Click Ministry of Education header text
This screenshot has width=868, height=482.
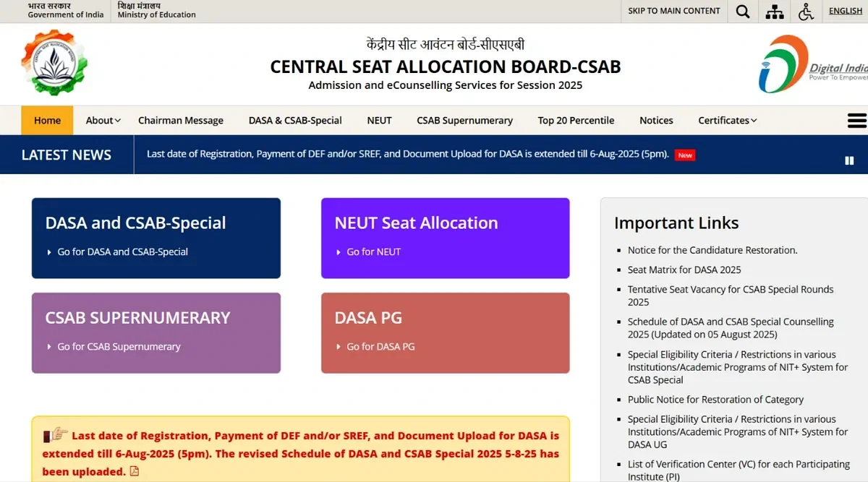pyautogui.click(x=156, y=14)
